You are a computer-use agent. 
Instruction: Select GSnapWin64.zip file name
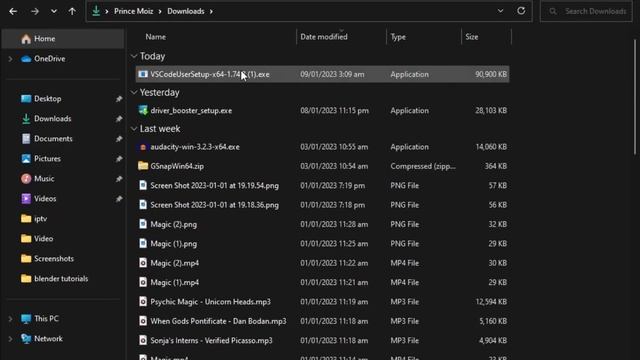pos(177,166)
